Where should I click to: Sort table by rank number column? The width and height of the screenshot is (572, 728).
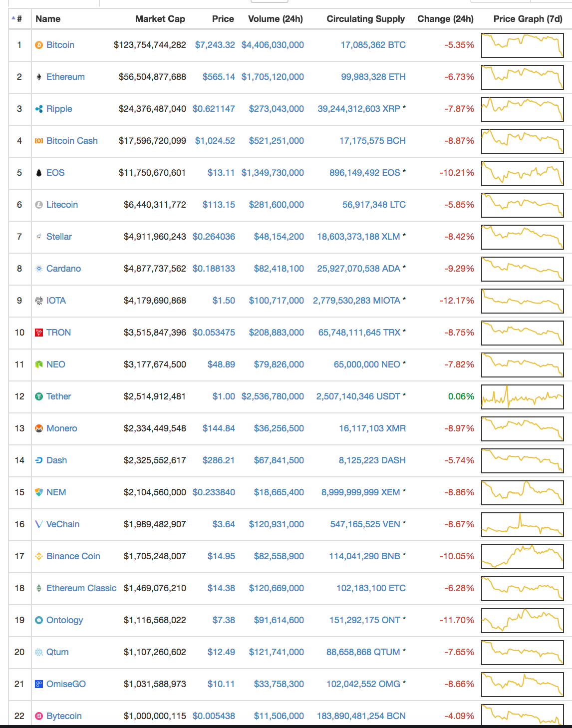19,19
